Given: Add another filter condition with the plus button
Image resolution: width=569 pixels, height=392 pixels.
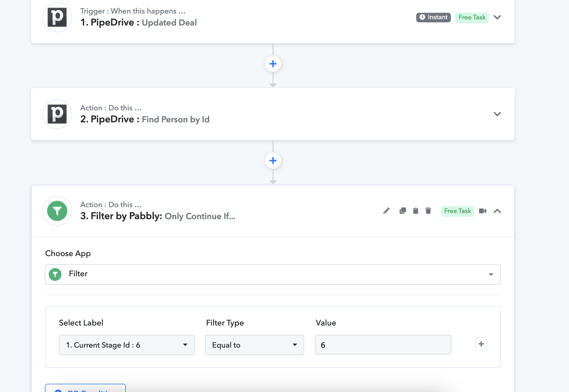Looking at the screenshot, I should pos(481,344).
